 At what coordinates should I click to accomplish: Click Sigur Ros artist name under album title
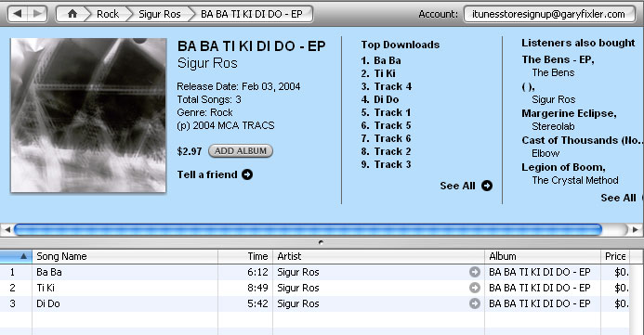[x=207, y=63]
